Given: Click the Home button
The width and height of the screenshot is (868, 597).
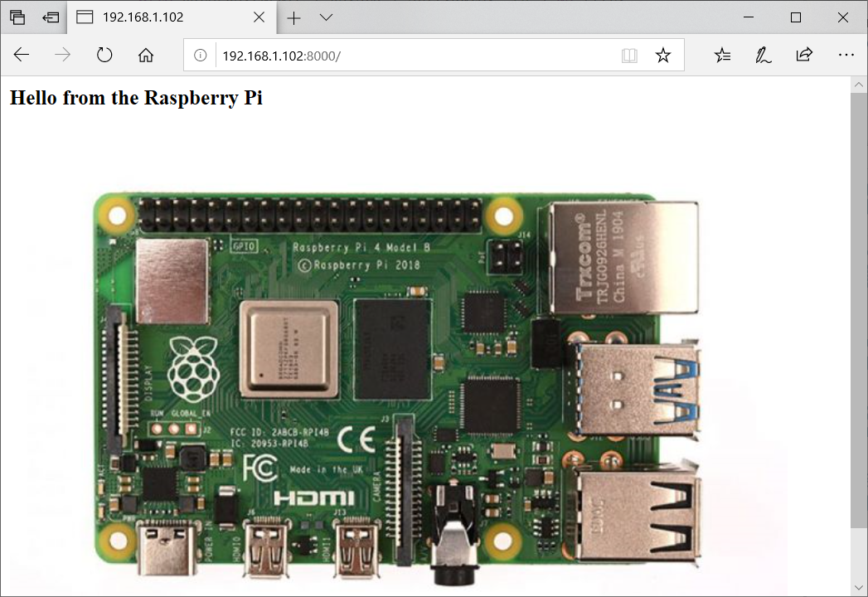Looking at the screenshot, I should (x=146, y=55).
